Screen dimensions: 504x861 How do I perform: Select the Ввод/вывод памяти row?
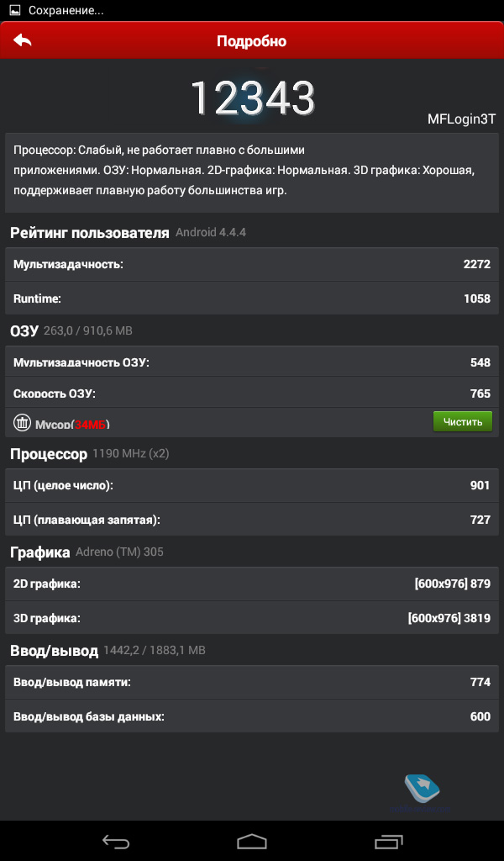[x=252, y=682]
